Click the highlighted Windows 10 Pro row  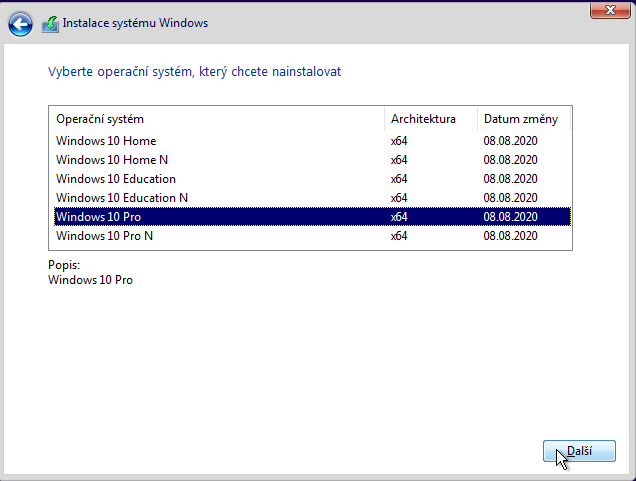[98, 217]
